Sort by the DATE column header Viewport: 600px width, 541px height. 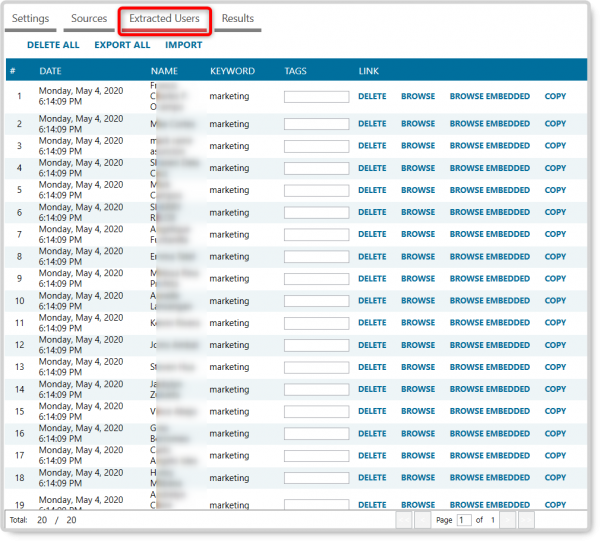[x=50, y=71]
